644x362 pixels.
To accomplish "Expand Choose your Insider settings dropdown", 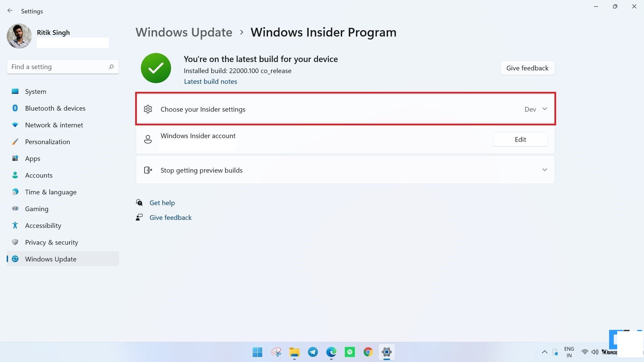I will click(x=544, y=109).
